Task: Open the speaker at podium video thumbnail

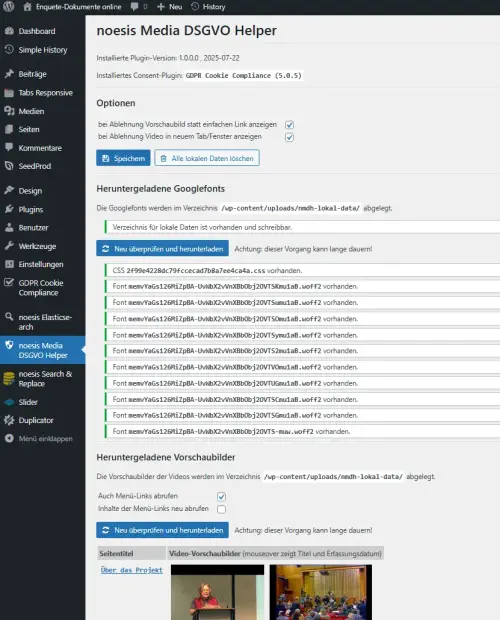Action: (x=217, y=592)
